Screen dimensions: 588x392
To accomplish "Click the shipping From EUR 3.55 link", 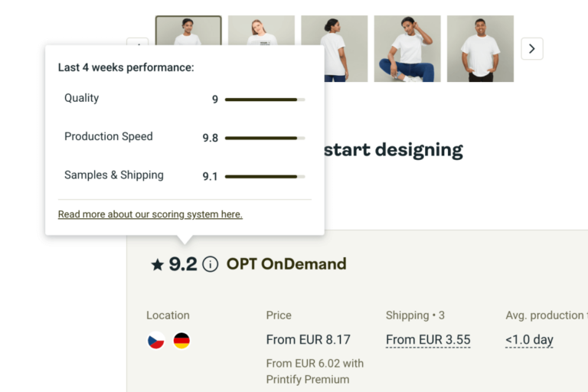I will click(428, 340).
